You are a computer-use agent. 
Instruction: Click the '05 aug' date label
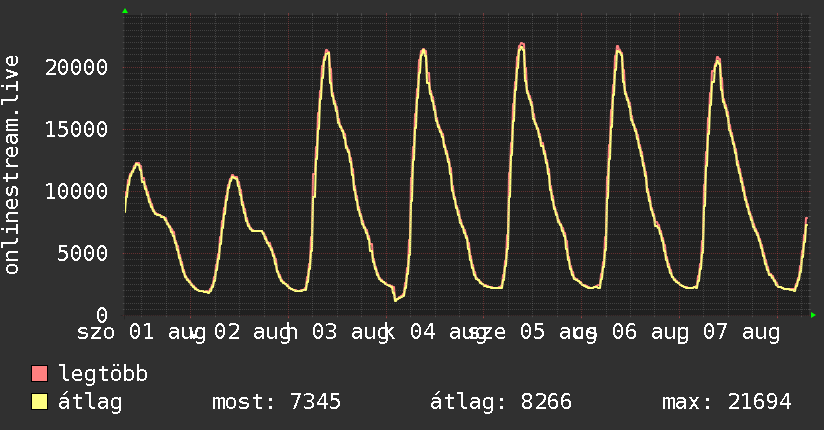pyautogui.click(x=559, y=332)
